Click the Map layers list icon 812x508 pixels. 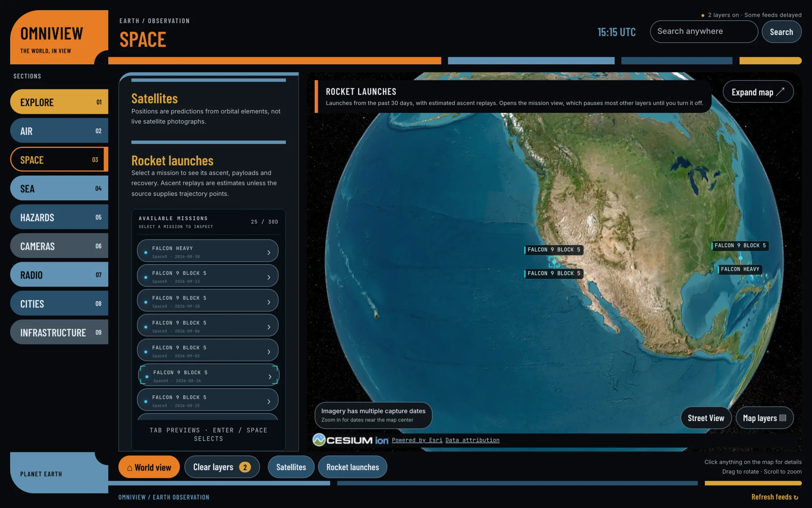(x=783, y=418)
